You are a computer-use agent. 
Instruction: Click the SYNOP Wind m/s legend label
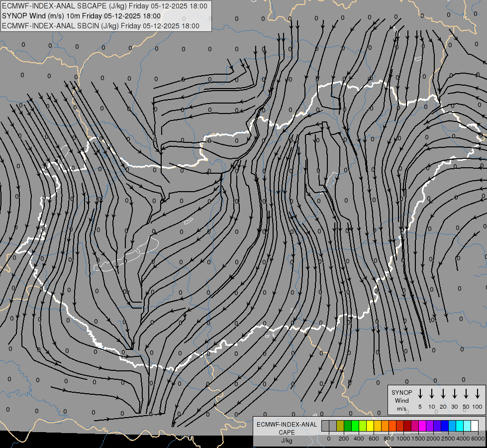coord(401,400)
